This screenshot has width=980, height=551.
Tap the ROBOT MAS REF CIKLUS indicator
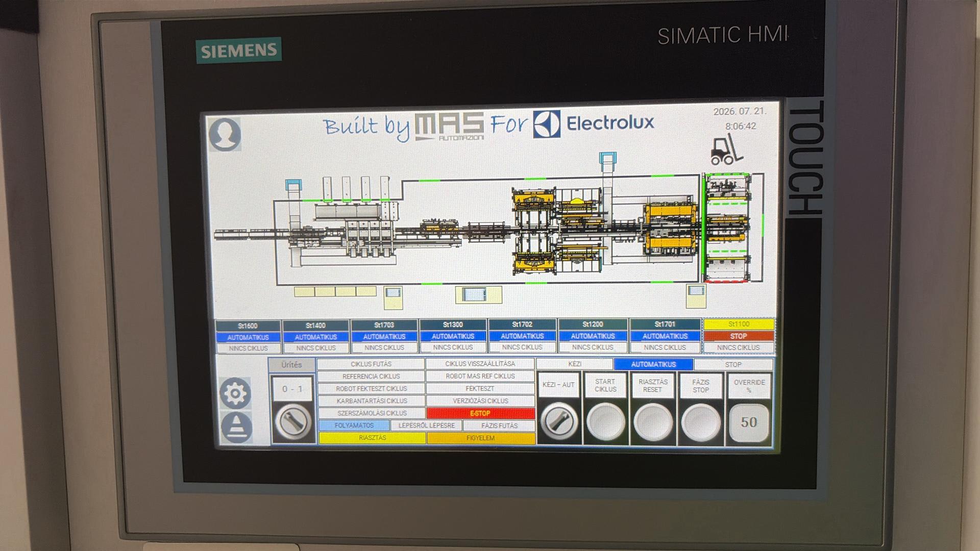pyautogui.click(x=480, y=376)
